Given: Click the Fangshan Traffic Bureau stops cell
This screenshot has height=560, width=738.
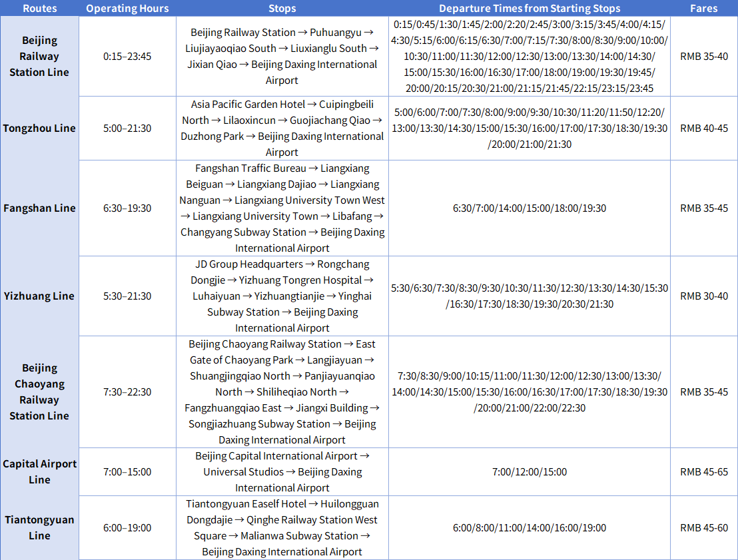Looking at the screenshot, I should tap(282, 208).
